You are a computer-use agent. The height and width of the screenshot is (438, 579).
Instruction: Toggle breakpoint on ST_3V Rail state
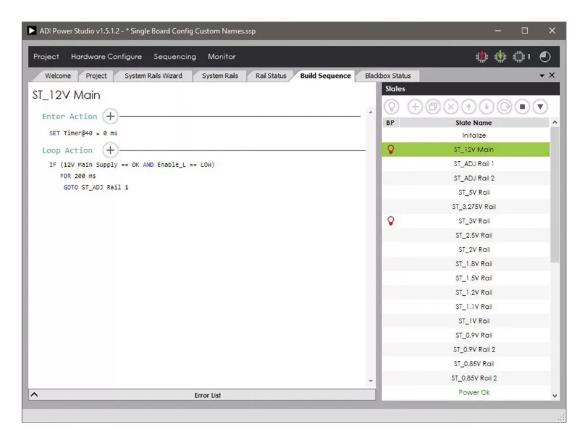pyautogui.click(x=391, y=221)
